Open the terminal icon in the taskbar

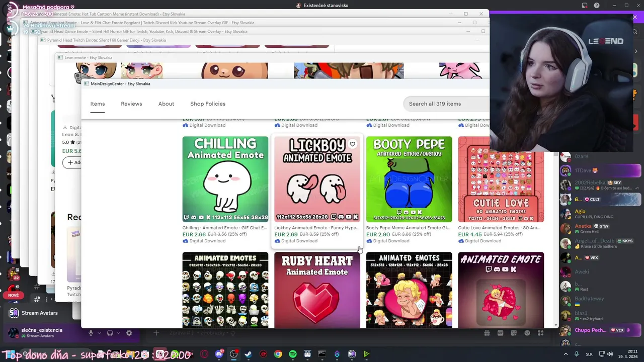[x=322, y=354]
